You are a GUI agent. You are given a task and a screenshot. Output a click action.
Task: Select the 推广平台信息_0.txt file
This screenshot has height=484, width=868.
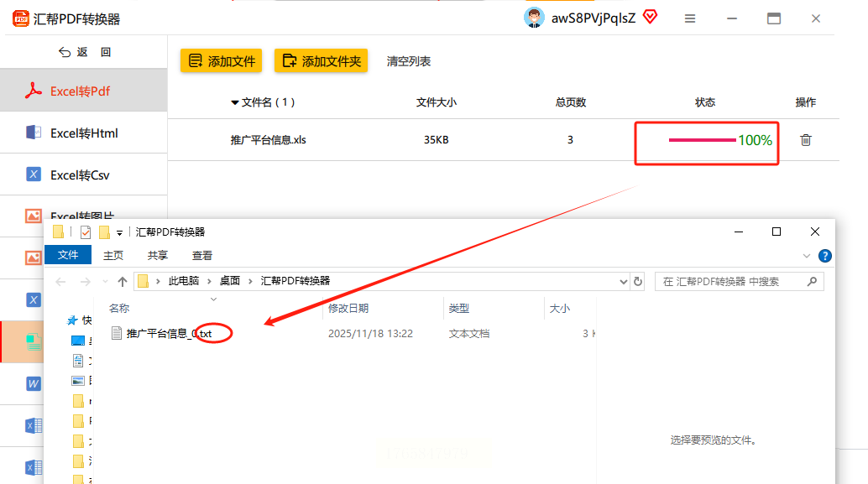169,334
